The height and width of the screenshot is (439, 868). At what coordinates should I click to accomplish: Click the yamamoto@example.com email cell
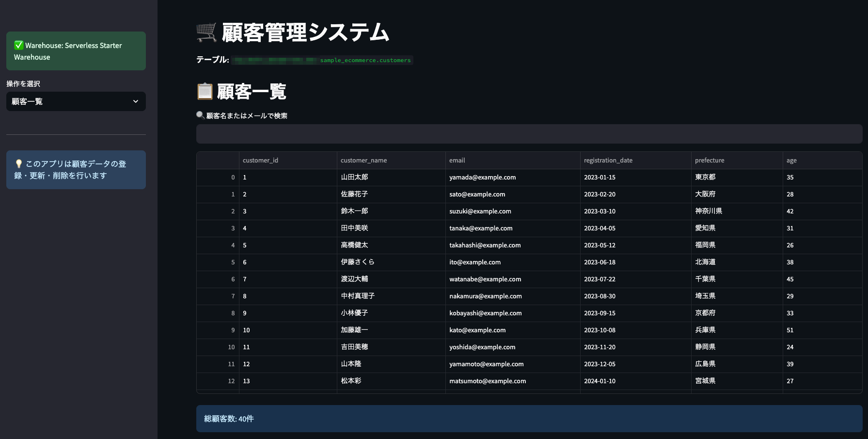tap(513, 364)
